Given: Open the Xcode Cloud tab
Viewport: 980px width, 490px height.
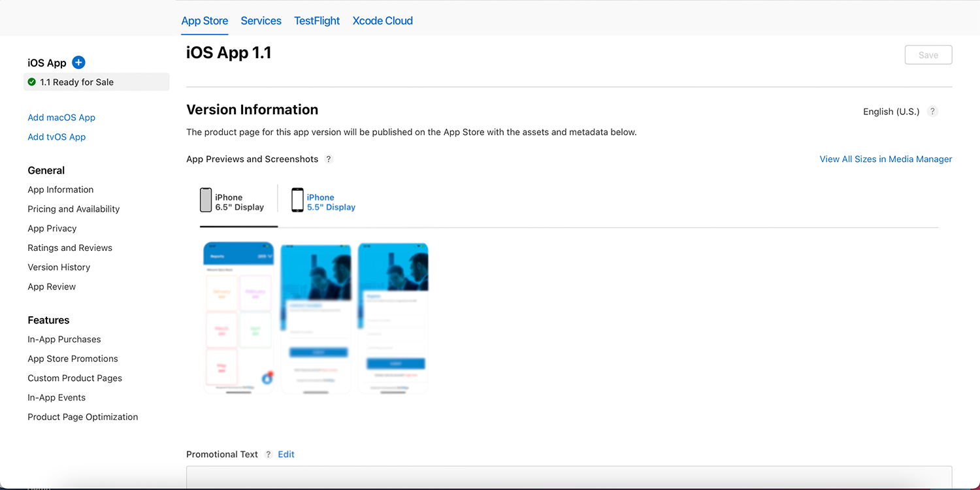Looking at the screenshot, I should (x=382, y=20).
